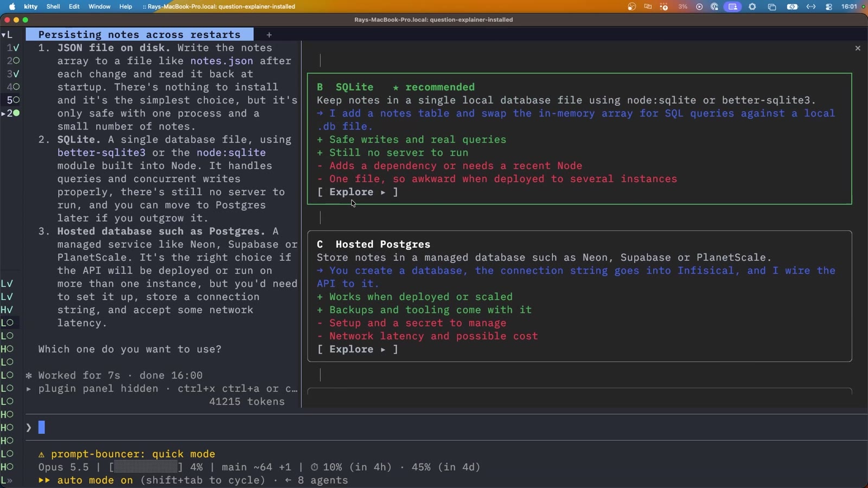Collapse the L sidebar tree header
868x488 pixels.
coord(7,35)
